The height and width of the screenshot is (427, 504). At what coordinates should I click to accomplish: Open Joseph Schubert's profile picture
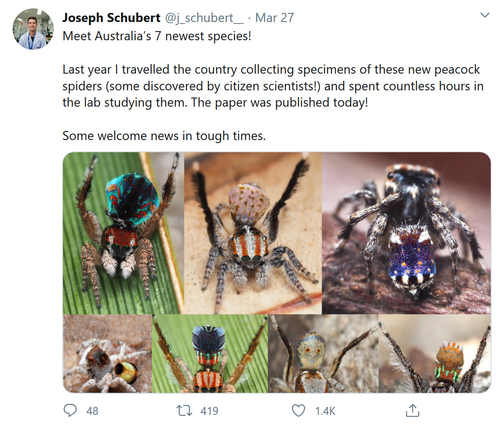coord(33,29)
